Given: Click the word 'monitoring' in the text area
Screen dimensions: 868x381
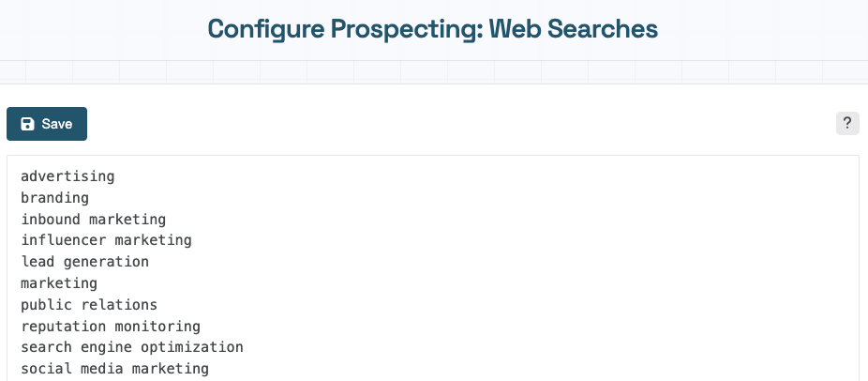Looking at the screenshot, I should click(x=157, y=326).
